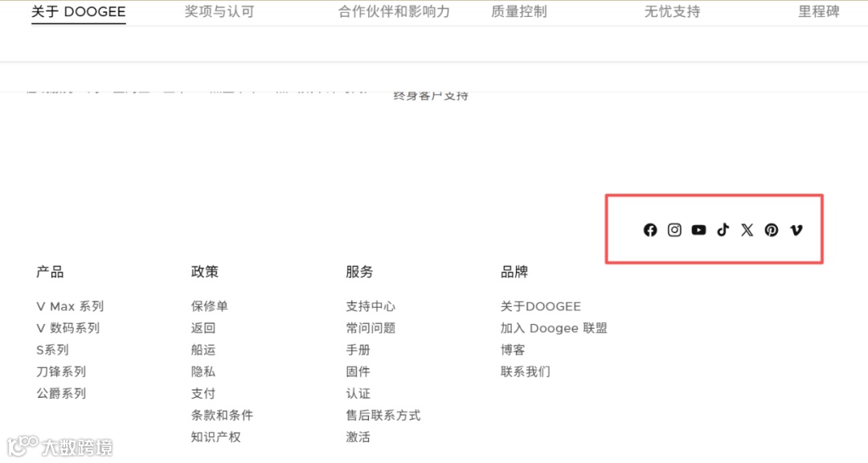Open the 认证 service link
Screen dimensions: 868x463
(358, 394)
